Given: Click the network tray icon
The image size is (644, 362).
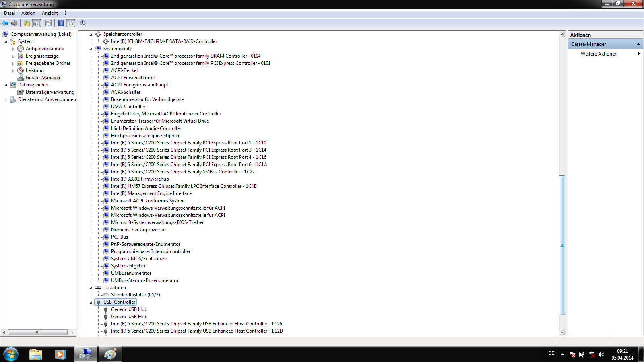Looking at the screenshot, I should [592, 354].
